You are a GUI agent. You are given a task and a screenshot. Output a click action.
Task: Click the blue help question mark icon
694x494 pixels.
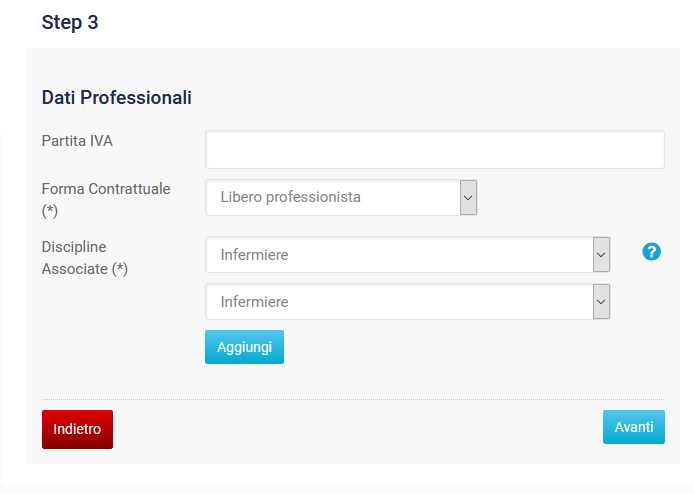click(652, 253)
